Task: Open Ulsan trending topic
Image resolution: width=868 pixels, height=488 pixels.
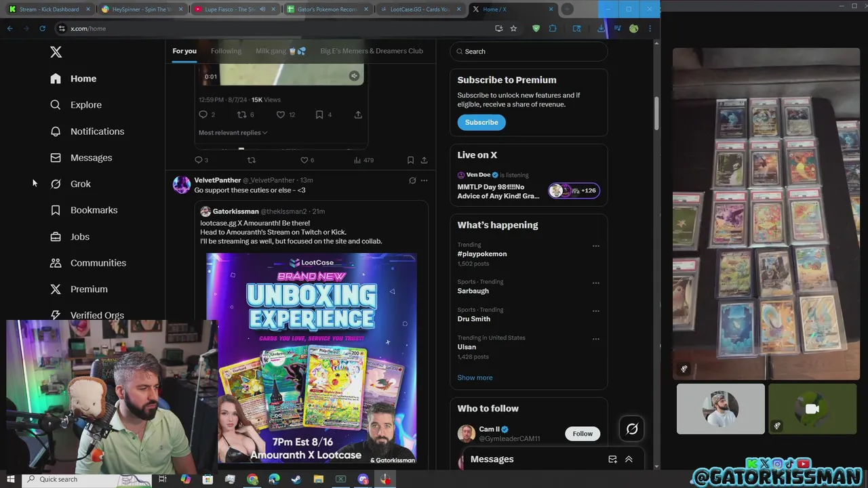Action: point(467,347)
